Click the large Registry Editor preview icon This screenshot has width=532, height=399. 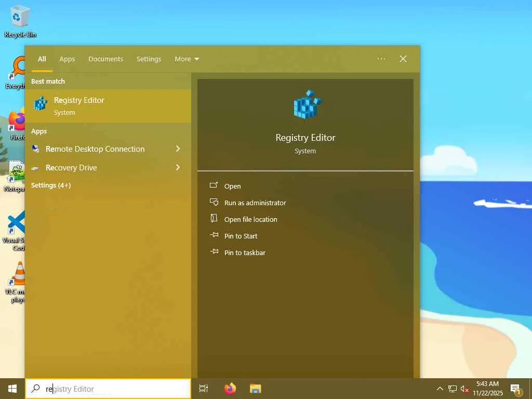click(x=307, y=104)
